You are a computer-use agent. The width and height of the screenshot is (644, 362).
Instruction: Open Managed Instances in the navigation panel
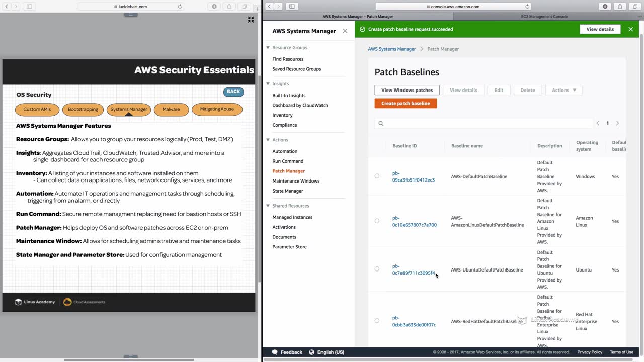pos(292,217)
